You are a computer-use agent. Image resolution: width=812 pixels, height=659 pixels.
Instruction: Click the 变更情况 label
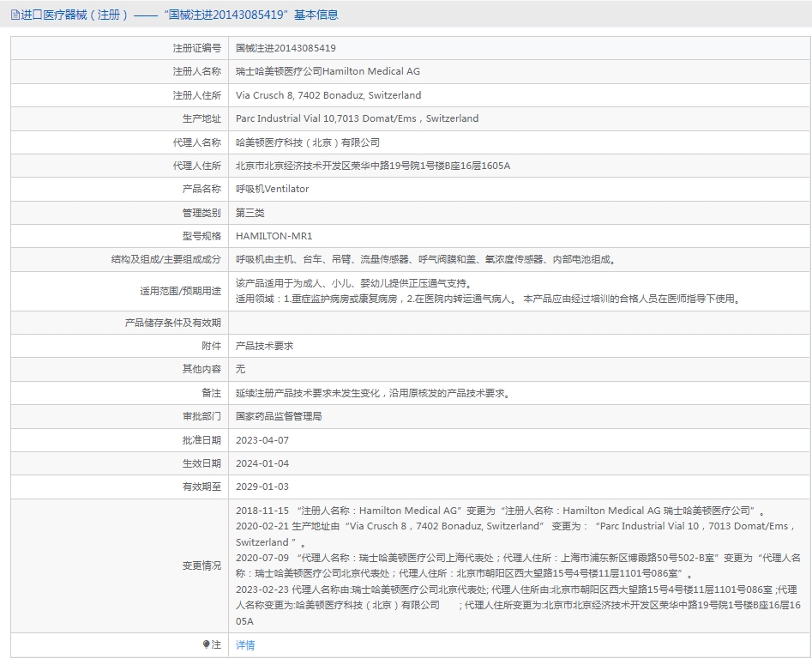201,565
